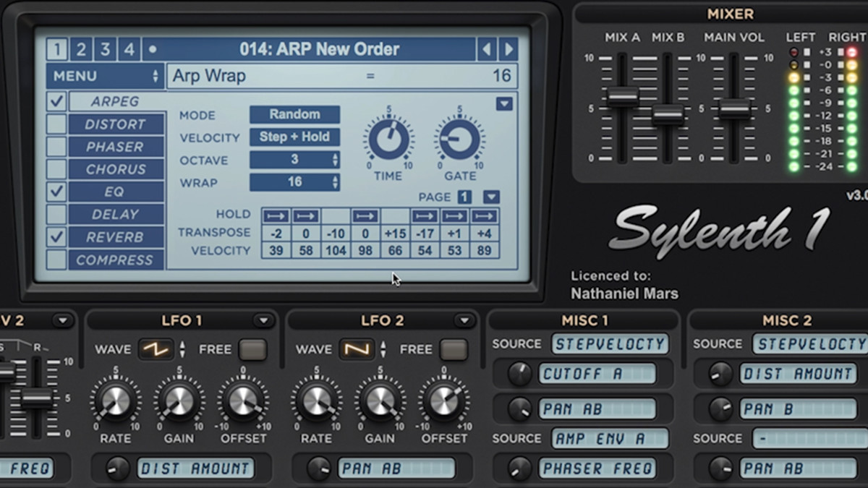Open arpeggiator MODE Random dropdown

pyautogui.click(x=294, y=114)
